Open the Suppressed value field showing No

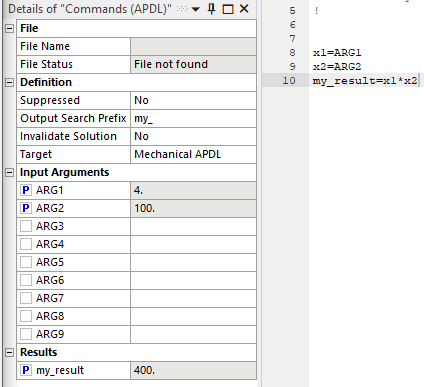pyautogui.click(x=193, y=100)
